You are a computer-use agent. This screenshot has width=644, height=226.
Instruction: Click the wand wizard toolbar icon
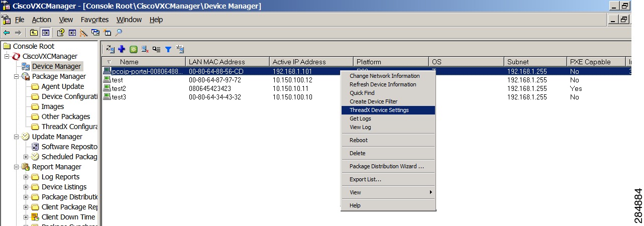(84, 33)
